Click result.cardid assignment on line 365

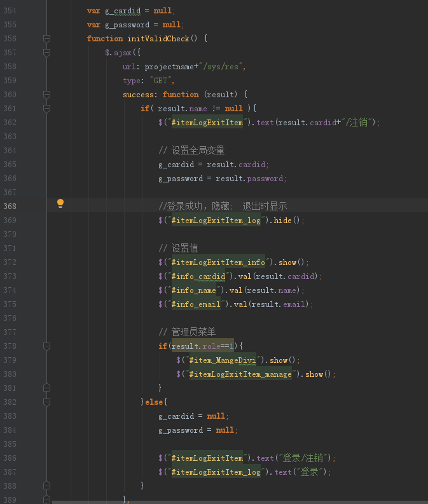[236, 165]
